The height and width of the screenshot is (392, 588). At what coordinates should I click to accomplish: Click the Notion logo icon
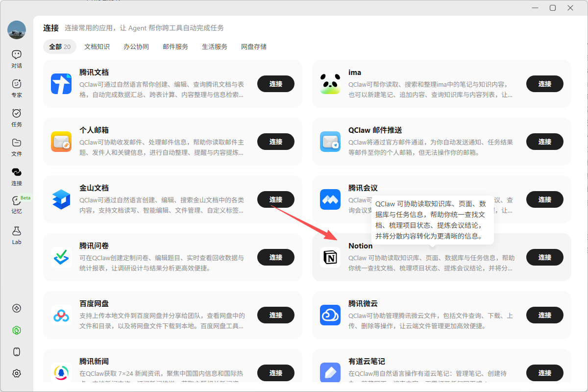coord(330,257)
